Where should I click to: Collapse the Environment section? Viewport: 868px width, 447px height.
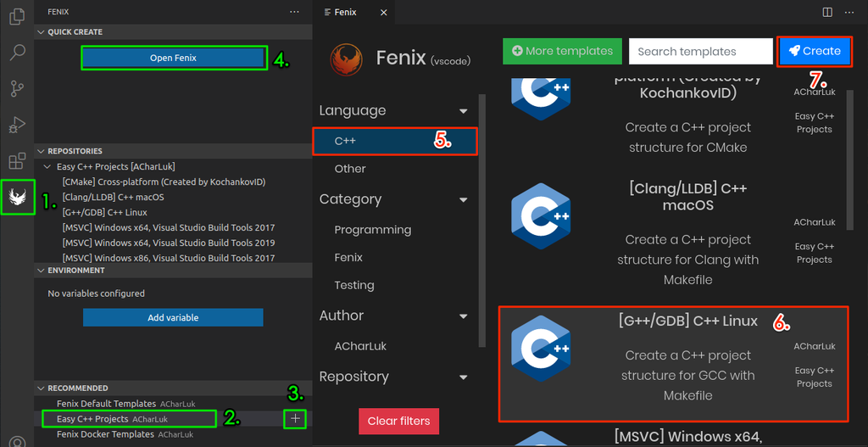point(41,271)
